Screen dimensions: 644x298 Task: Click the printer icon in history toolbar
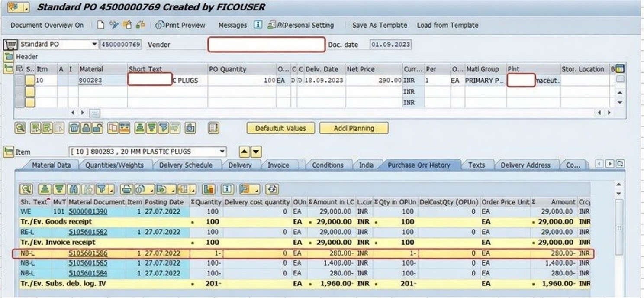pos(126,189)
